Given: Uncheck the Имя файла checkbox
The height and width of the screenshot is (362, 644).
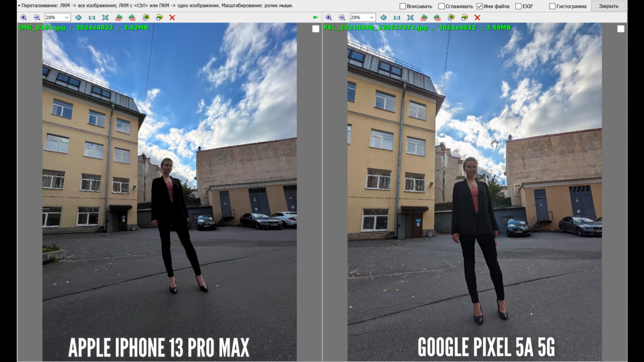Looking at the screenshot, I should [480, 6].
